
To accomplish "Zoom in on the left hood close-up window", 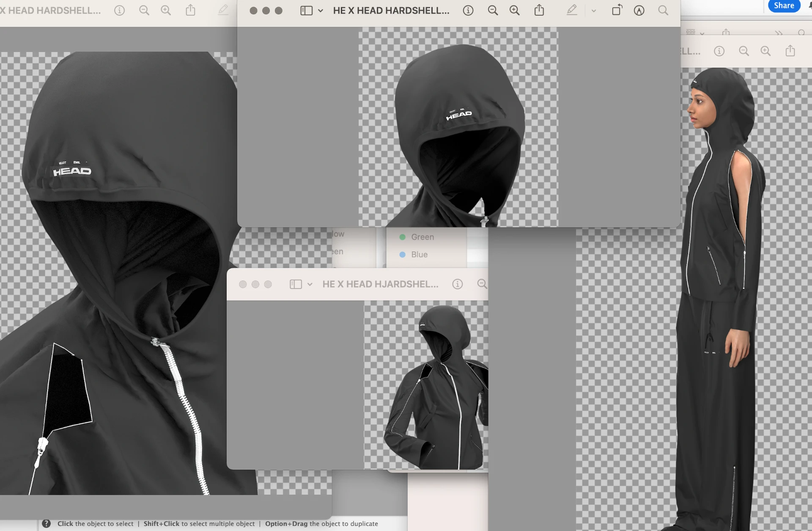I will click(x=166, y=11).
